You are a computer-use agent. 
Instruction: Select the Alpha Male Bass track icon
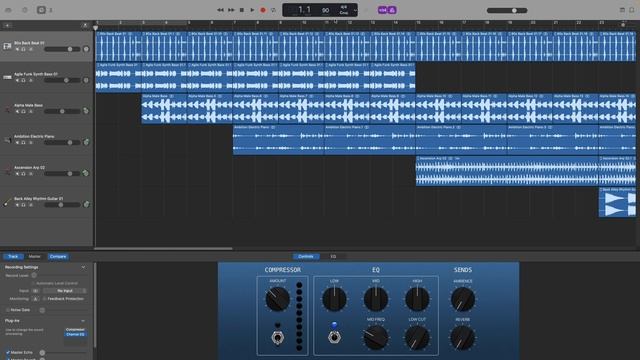click(7, 109)
